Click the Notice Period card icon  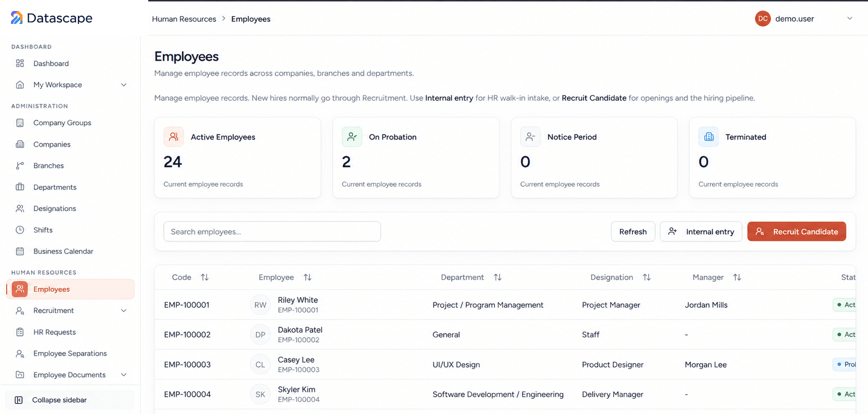coord(530,137)
